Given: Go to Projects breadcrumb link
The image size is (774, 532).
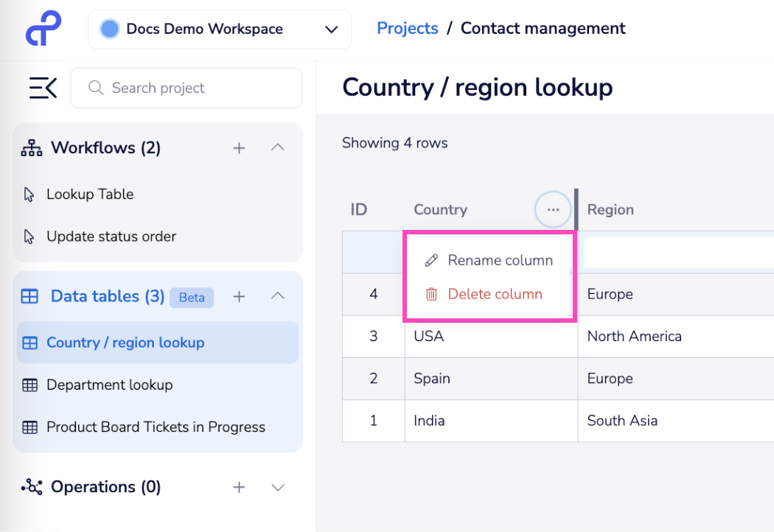Looking at the screenshot, I should coord(407,29).
